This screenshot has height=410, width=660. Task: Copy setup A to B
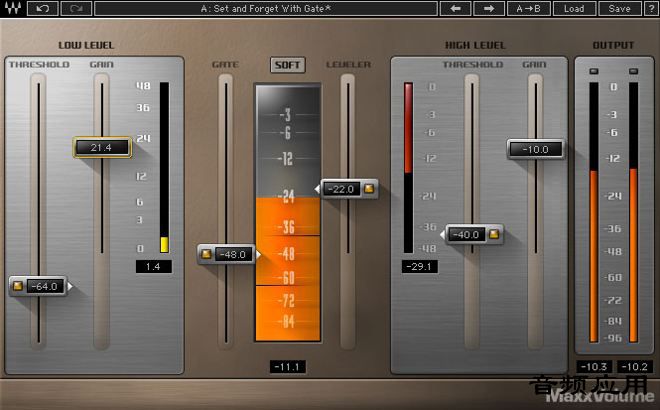(529, 8)
